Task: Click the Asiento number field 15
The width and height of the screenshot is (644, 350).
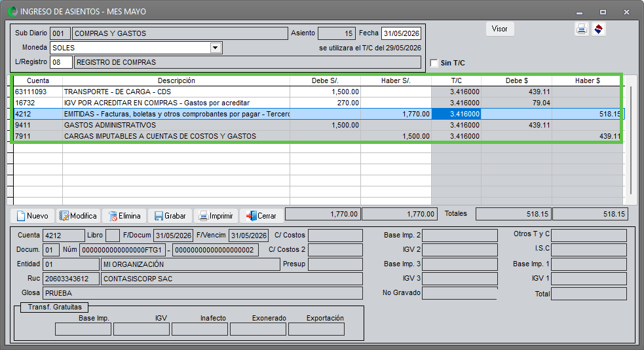Action: (x=337, y=33)
